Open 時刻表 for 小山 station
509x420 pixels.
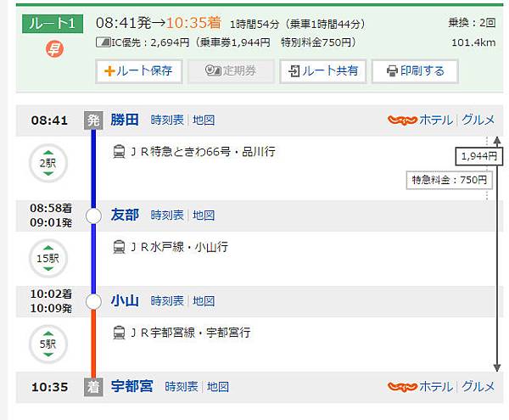click(x=167, y=301)
